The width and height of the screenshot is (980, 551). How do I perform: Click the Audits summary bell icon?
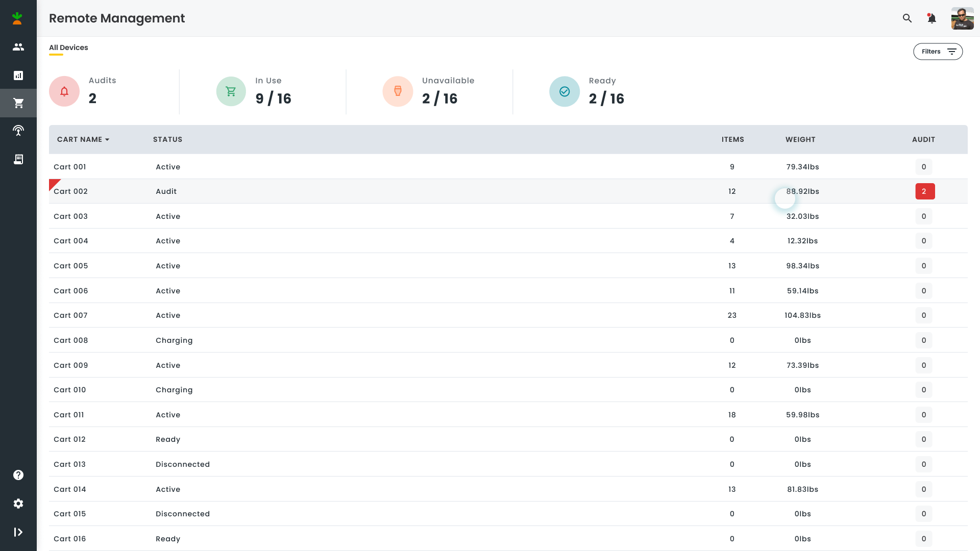click(x=64, y=91)
